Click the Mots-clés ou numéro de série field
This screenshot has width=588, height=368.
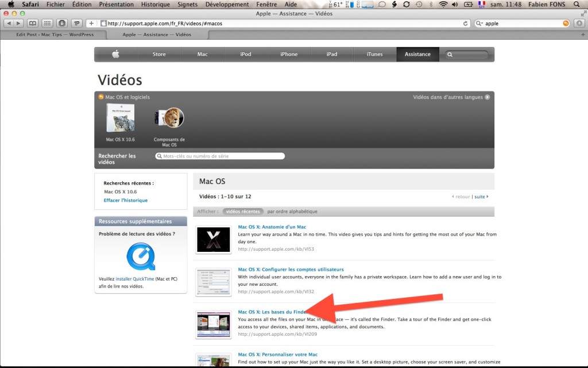220,156
